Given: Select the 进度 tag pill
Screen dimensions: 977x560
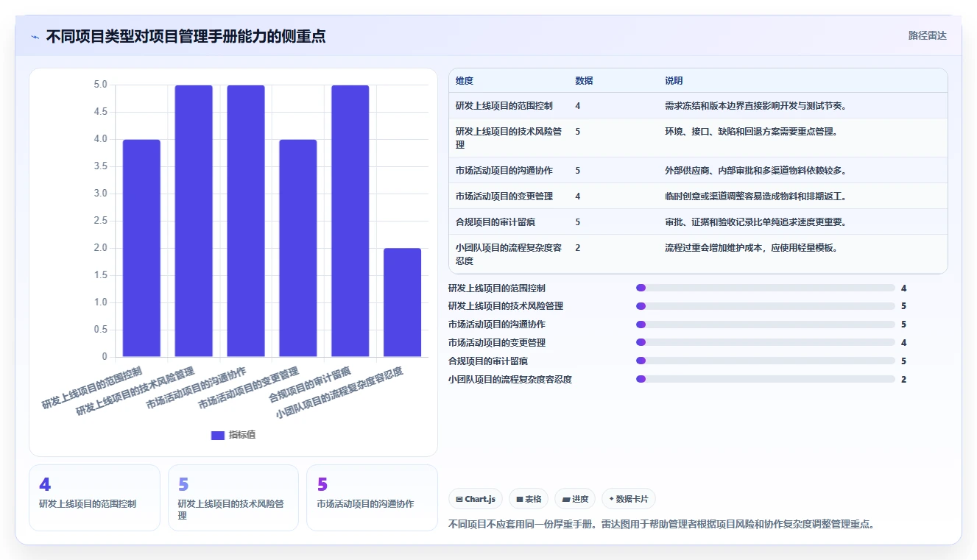Looking at the screenshot, I should click(x=575, y=499).
